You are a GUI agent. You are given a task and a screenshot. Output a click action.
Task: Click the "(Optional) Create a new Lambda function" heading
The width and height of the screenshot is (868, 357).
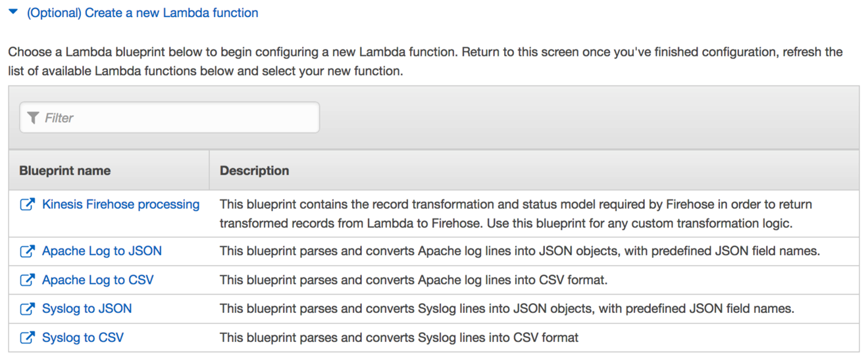pyautogui.click(x=142, y=12)
